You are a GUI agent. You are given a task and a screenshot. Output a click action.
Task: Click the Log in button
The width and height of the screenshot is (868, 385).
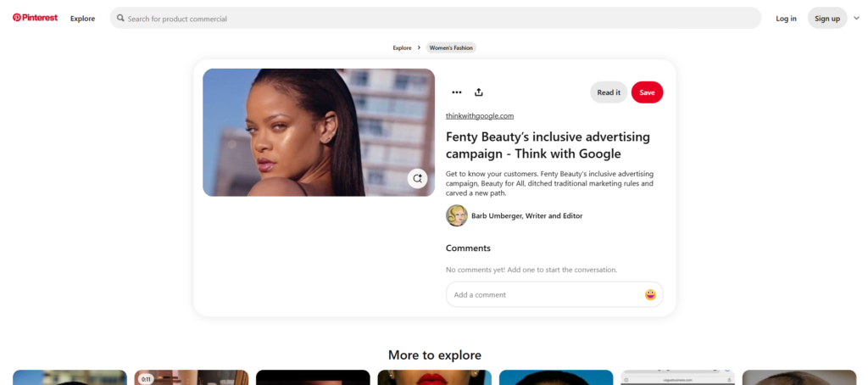tap(786, 19)
